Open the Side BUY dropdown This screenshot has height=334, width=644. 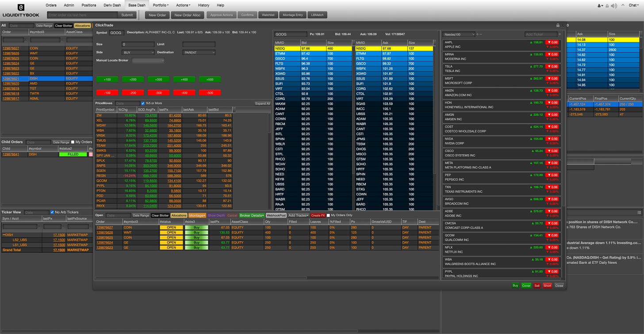138,52
